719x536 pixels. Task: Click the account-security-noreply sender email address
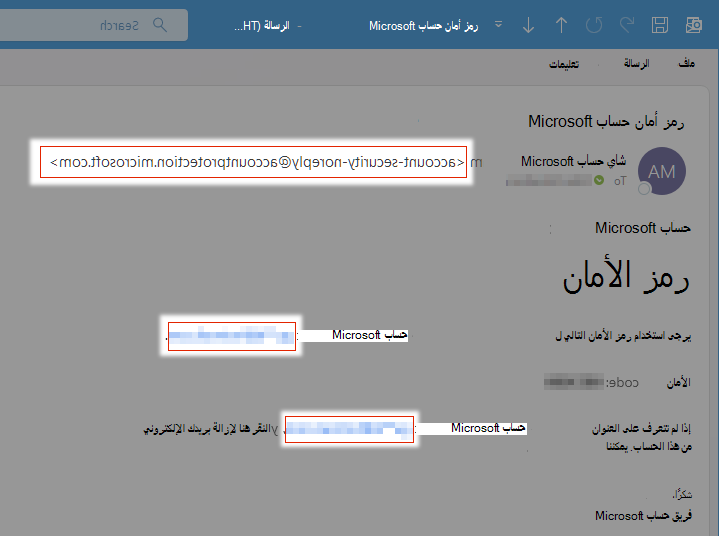257,162
